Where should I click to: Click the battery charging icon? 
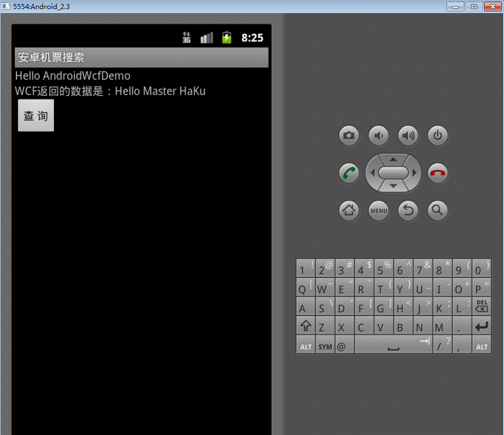point(227,38)
